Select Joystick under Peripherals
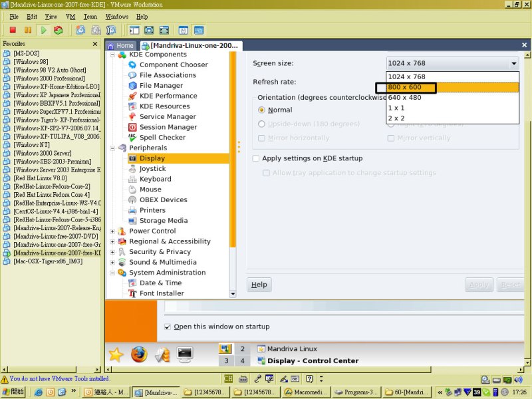 pyautogui.click(x=153, y=169)
